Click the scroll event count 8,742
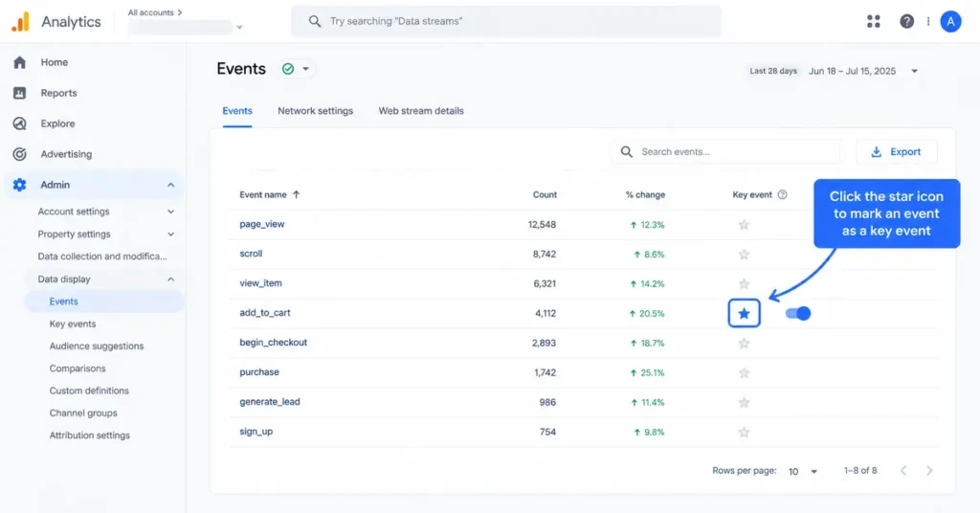 544,255
